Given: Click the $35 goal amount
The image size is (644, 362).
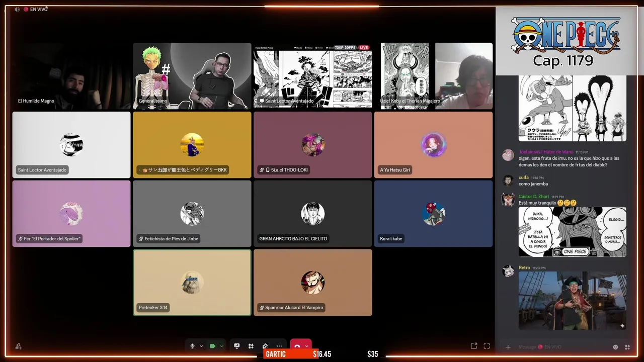Looking at the screenshot, I should tap(372, 354).
